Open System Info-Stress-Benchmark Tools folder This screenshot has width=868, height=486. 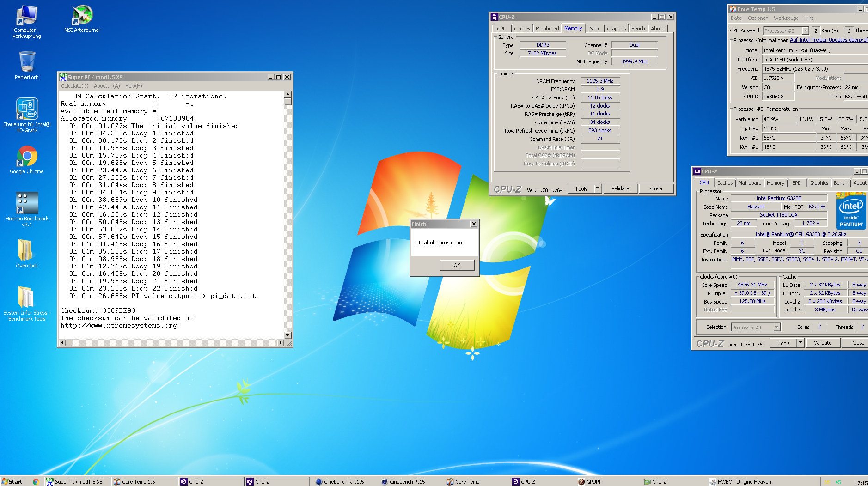27,304
